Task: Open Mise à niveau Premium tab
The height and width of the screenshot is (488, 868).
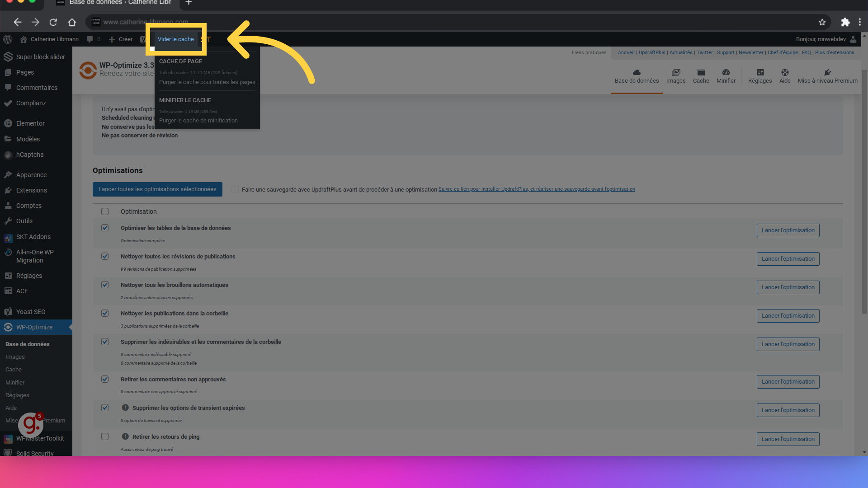Action: pyautogui.click(x=827, y=76)
